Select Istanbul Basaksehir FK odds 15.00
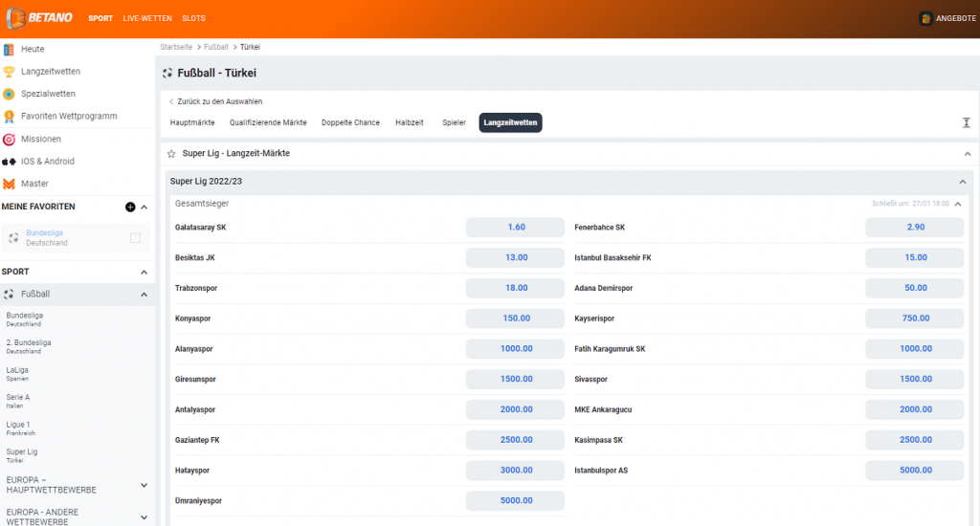The width and height of the screenshot is (980, 526). click(914, 257)
